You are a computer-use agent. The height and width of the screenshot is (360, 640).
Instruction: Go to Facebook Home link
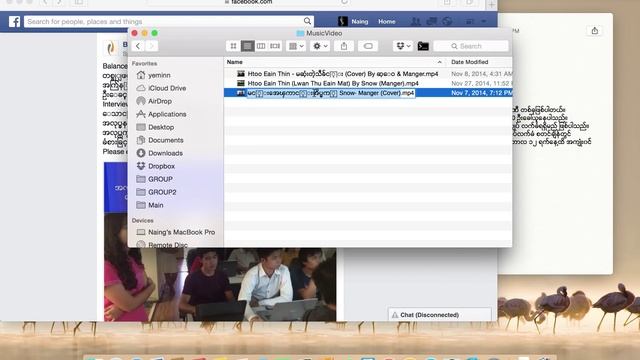click(387, 22)
